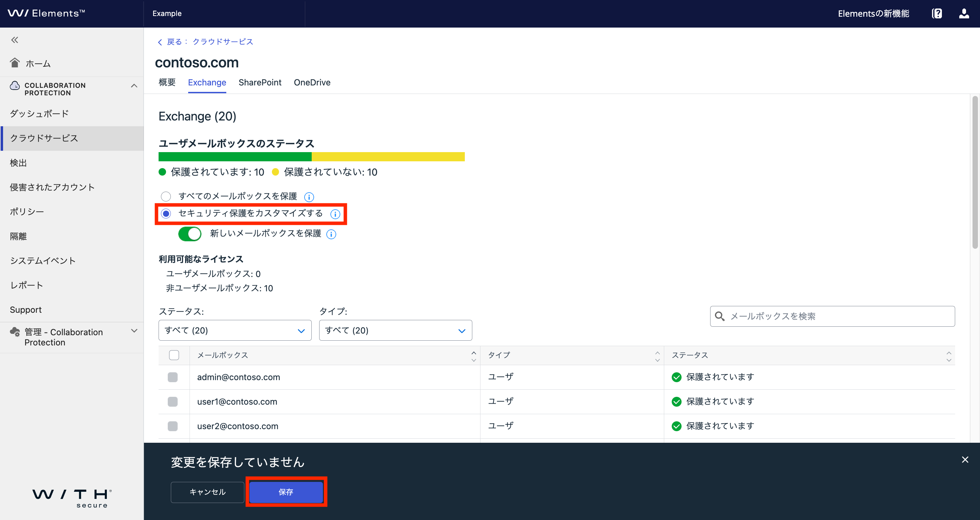Click the green 保護されています legend dot
The width and height of the screenshot is (980, 520).
click(x=162, y=172)
